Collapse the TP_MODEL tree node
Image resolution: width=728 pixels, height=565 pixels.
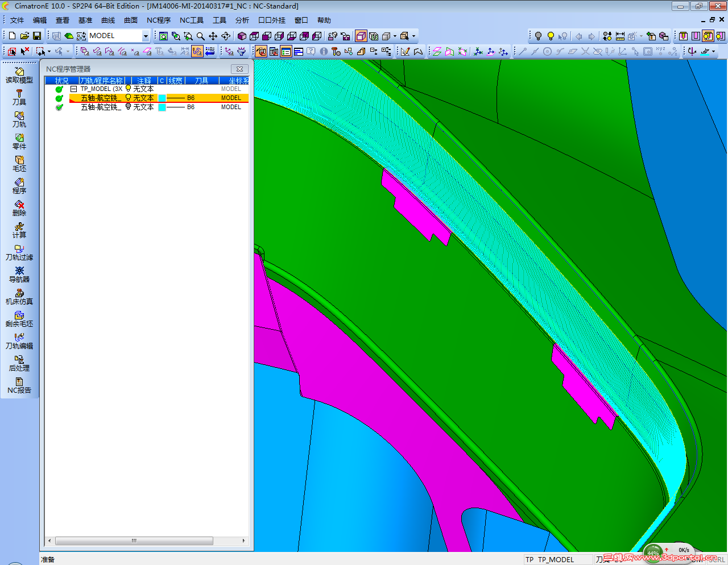pyautogui.click(x=73, y=89)
